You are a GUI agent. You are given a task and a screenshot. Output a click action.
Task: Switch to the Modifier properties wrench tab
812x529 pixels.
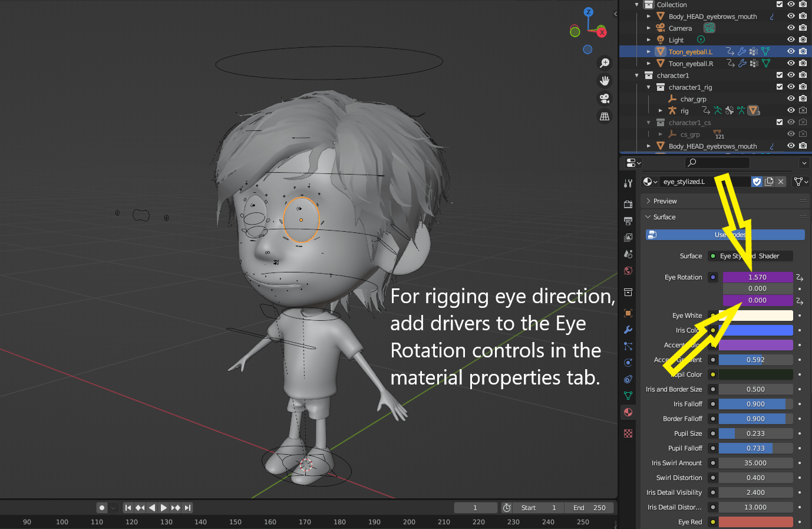point(628,330)
